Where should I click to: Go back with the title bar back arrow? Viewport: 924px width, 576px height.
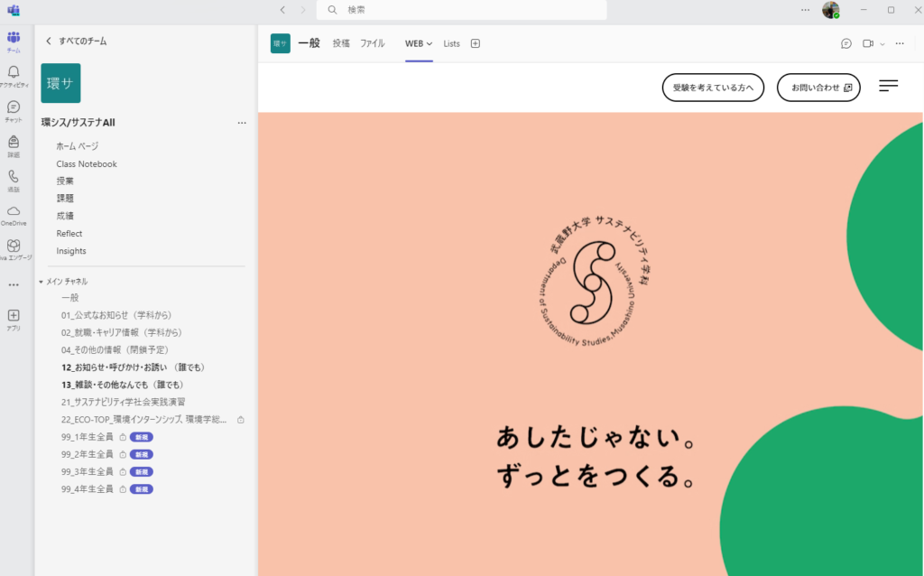point(282,10)
